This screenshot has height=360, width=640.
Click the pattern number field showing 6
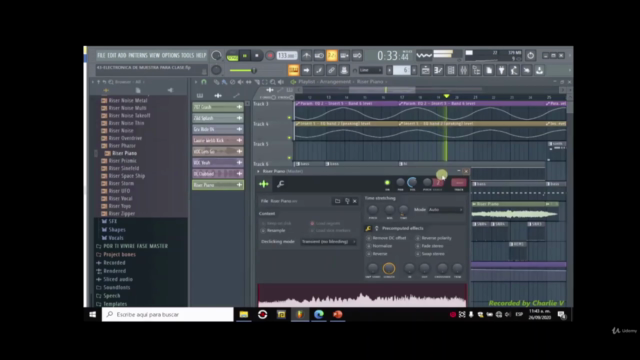click(402, 70)
